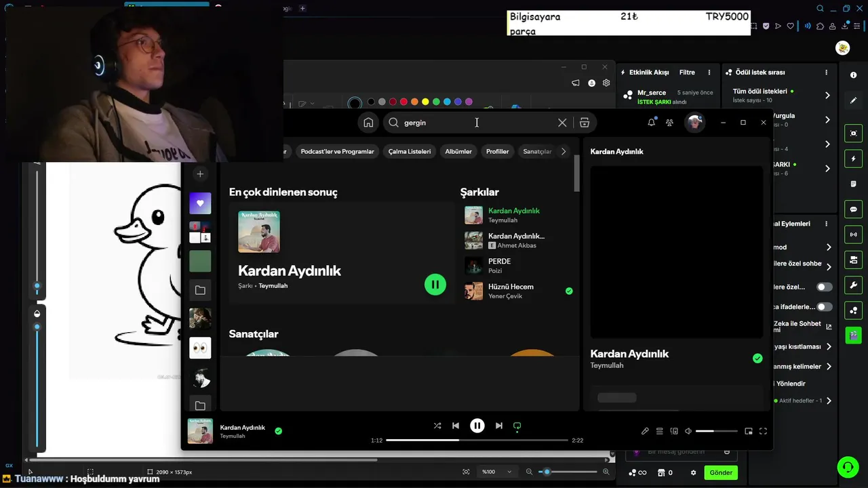Play Kardan Aydınlık by Ahmet Akbas
The height and width of the screenshot is (488, 868).
517,241
